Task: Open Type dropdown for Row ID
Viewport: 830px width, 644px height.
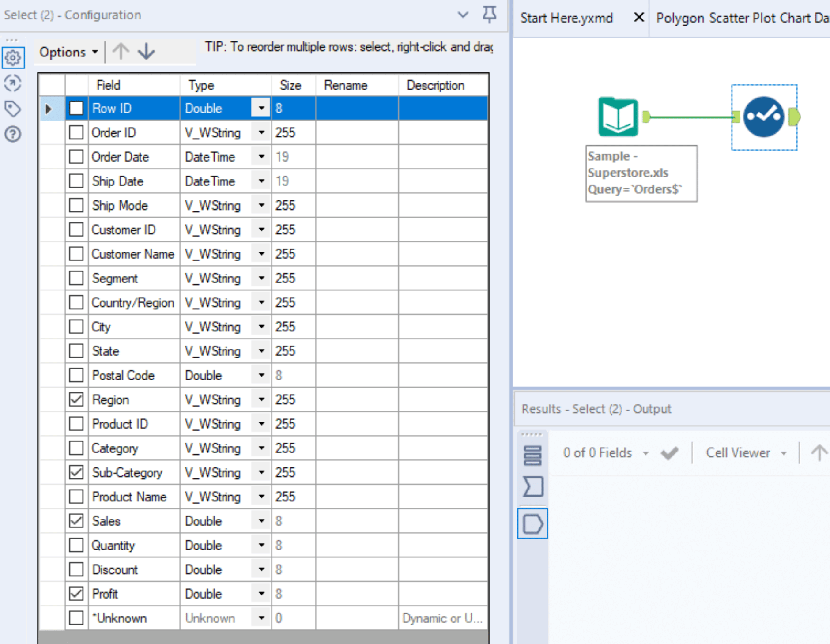Action: [x=261, y=108]
